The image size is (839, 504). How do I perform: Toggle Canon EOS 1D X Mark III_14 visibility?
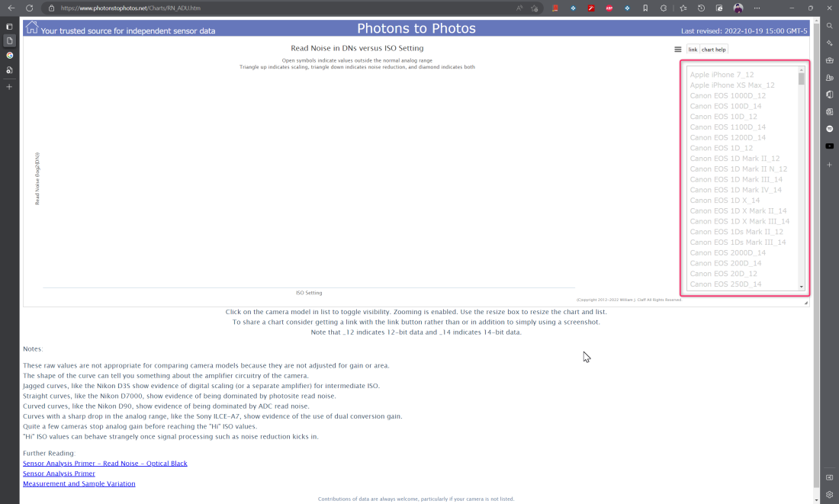click(x=740, y=222)
